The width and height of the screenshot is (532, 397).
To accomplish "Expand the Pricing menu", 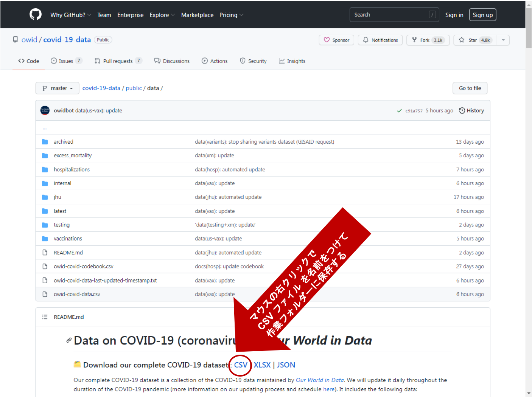I will (x=231, y=15).
